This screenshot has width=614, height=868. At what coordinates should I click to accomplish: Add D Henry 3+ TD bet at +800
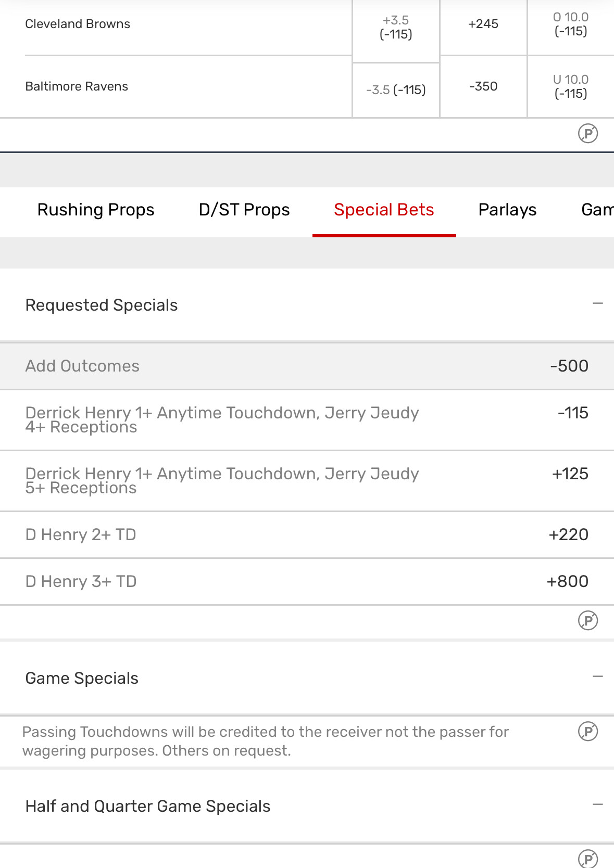[x=567, y=581]
